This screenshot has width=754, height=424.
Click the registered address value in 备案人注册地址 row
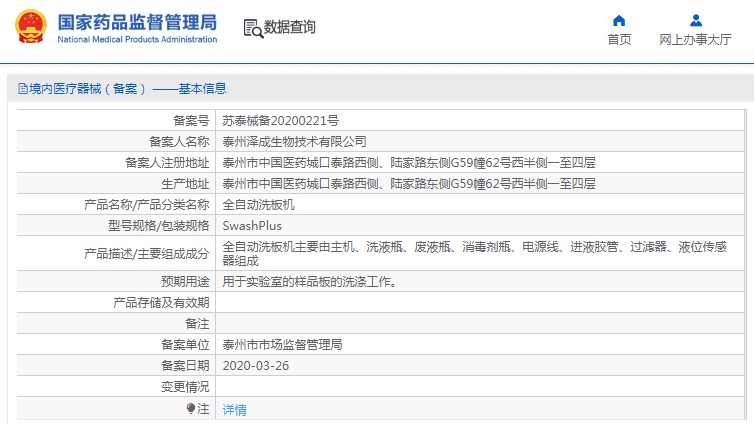[x=409, y=163]
